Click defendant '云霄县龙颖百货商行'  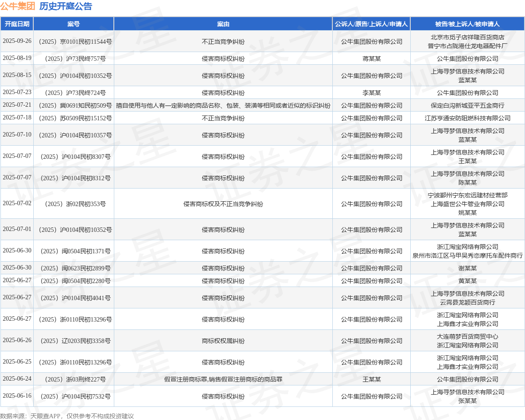pos(467,302)
